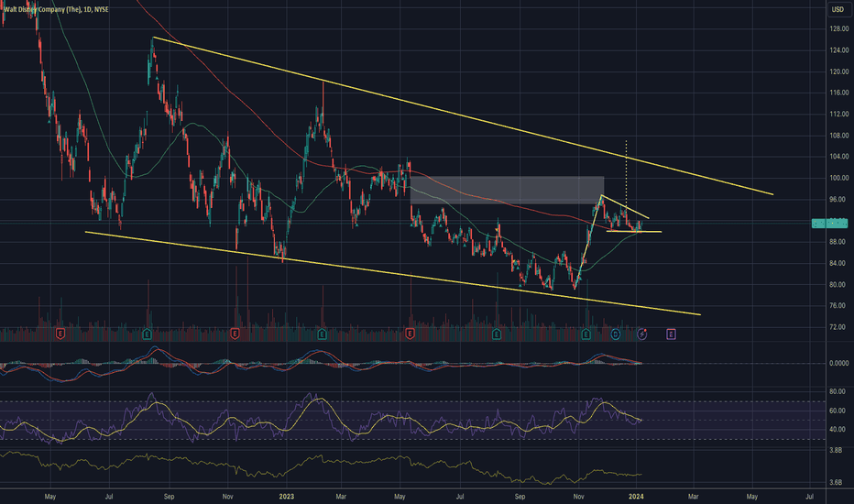
Task: Click the 2023 label on time axis
Action: (287, 497)
